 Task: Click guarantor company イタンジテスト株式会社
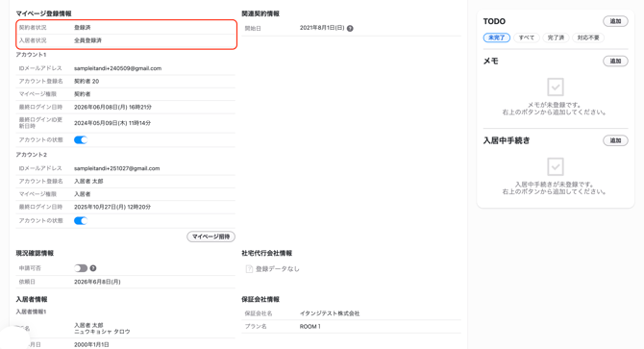tap(330, 313)
